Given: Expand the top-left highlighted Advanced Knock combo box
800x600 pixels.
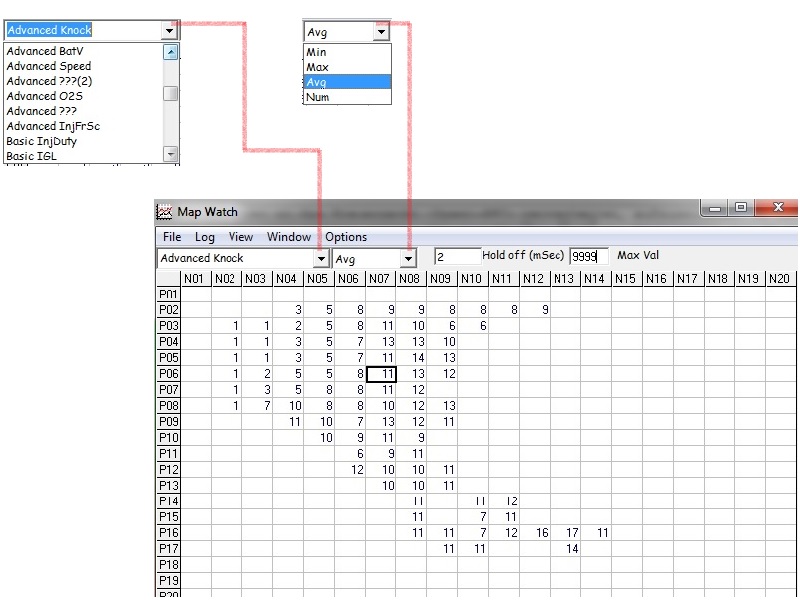Looking at the screenshot, I should [x=168, y=31].
